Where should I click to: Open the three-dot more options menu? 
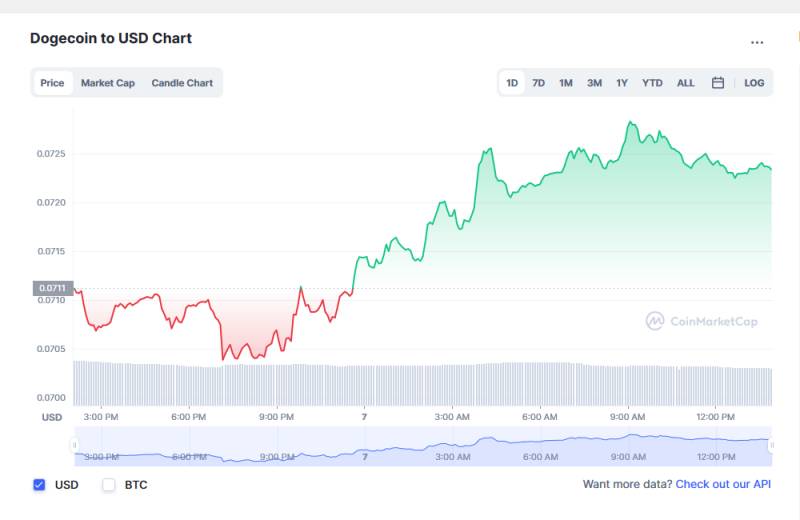[x=757, y=42]
